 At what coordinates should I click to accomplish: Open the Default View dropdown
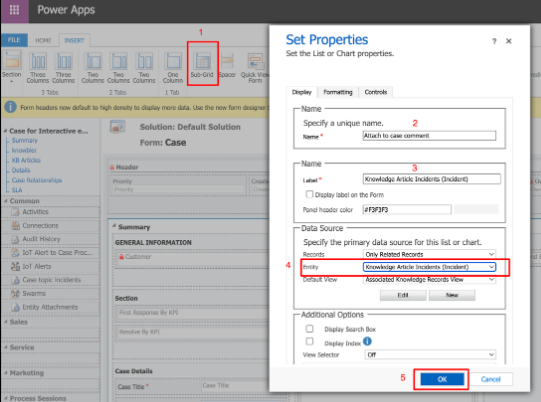tap(429, 280)
